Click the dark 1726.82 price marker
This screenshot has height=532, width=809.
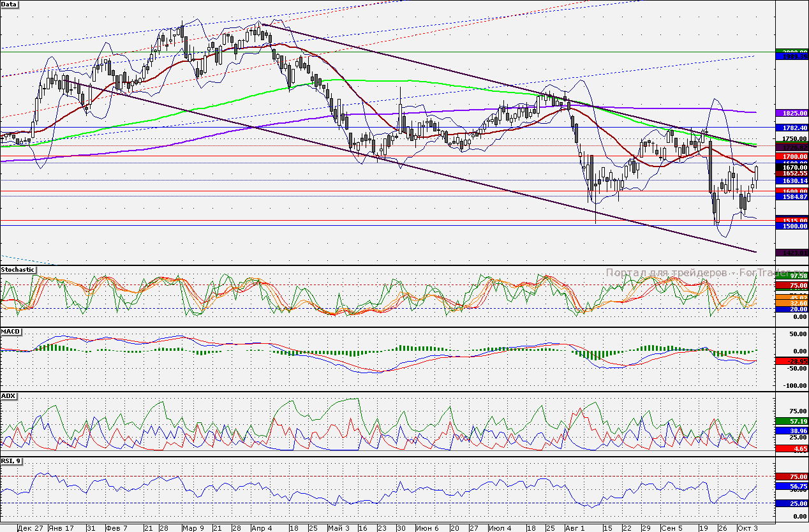[x=791, y=146]
